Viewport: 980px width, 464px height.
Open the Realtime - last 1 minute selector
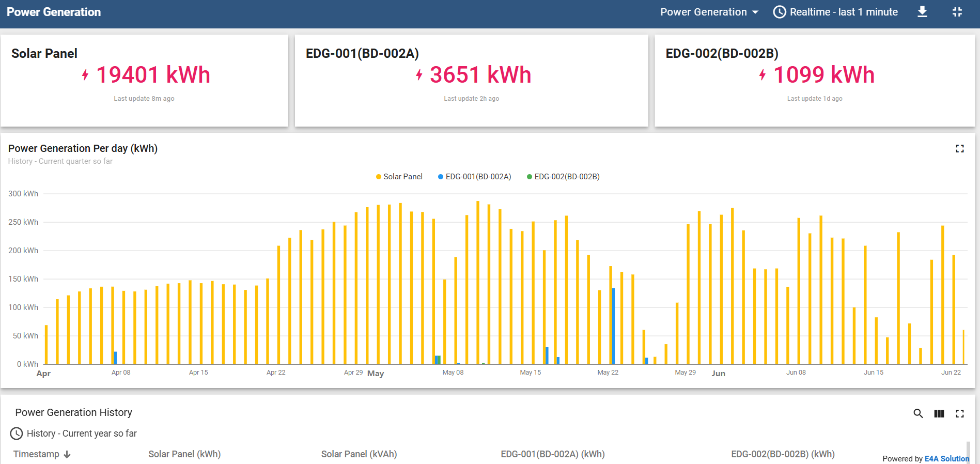(835, 12)
